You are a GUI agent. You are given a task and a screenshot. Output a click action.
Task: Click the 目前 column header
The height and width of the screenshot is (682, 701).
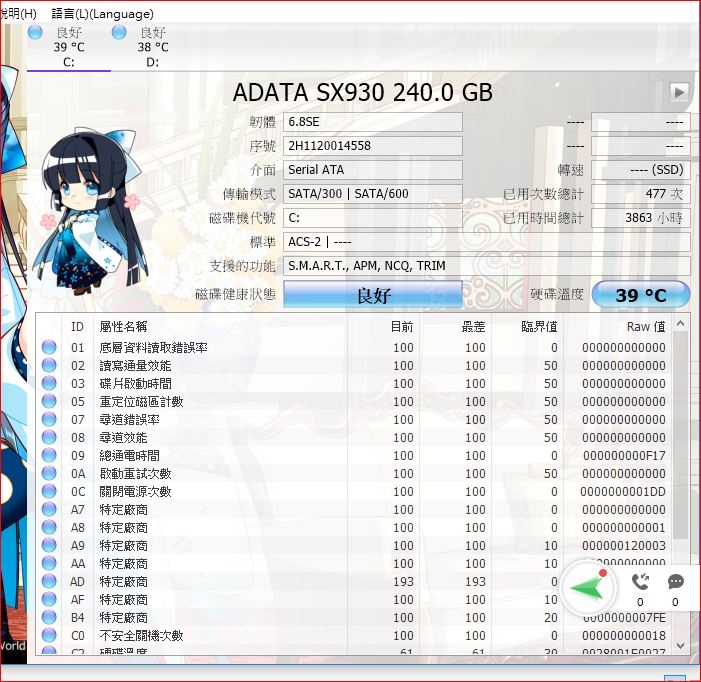click(x=401, y=327)
